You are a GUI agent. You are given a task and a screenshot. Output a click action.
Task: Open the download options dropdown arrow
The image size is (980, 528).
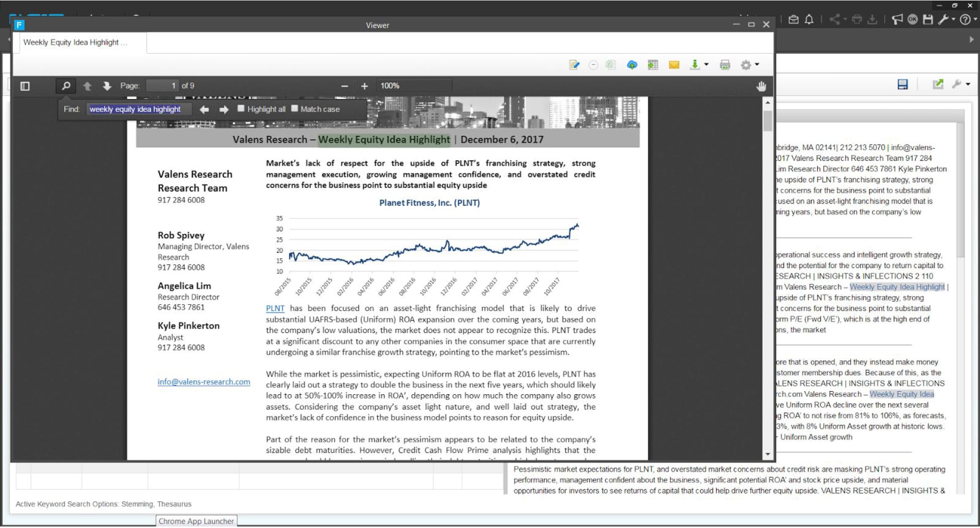point(706,64)
